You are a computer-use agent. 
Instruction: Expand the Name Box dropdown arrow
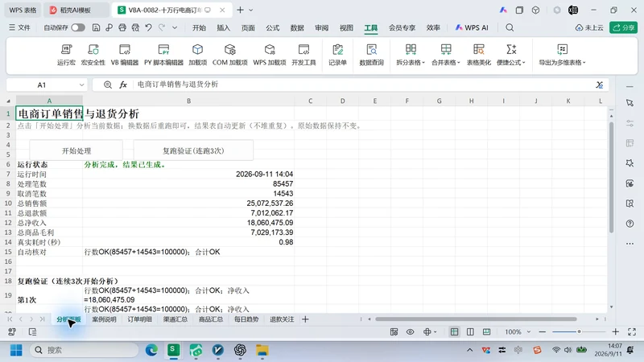click(x=81, y=85)
